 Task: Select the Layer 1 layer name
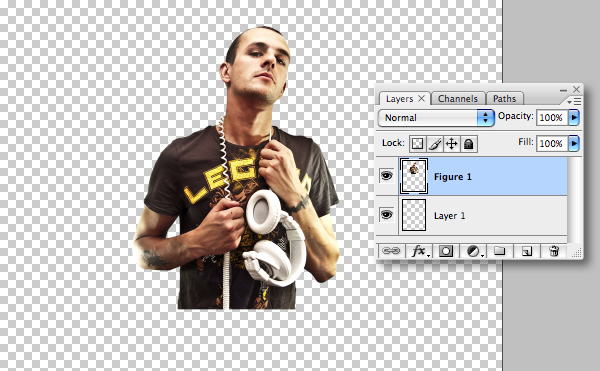(450, 216)
